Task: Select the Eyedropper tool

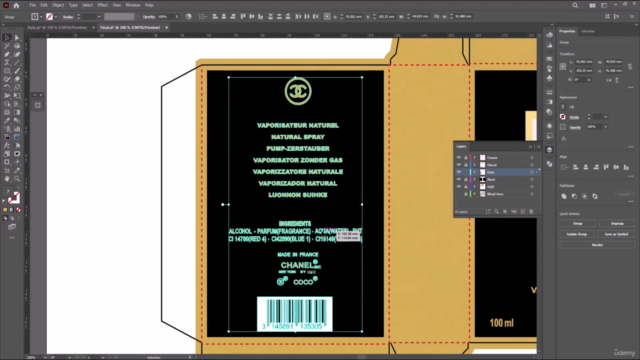Action: pyautogui.click(x=7, y=120)
